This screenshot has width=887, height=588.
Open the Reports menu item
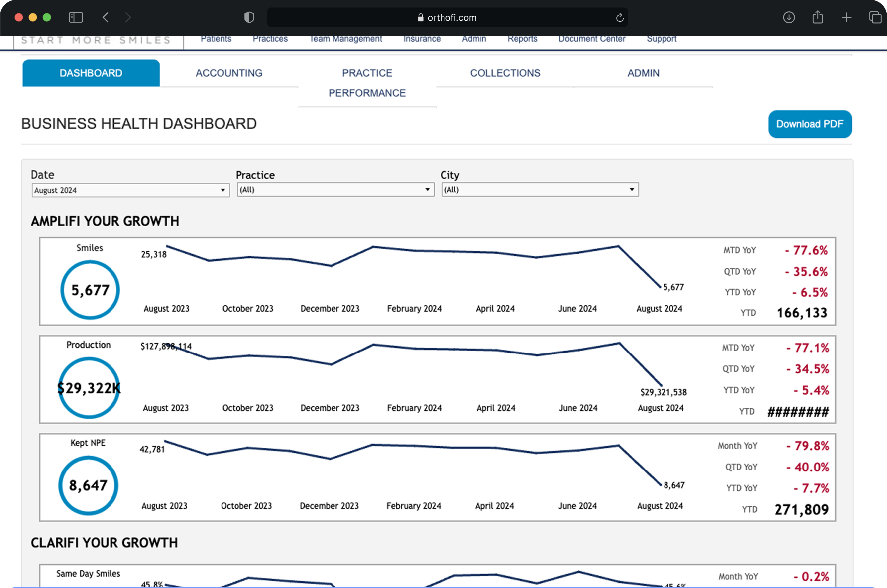[x=522, y=39]
